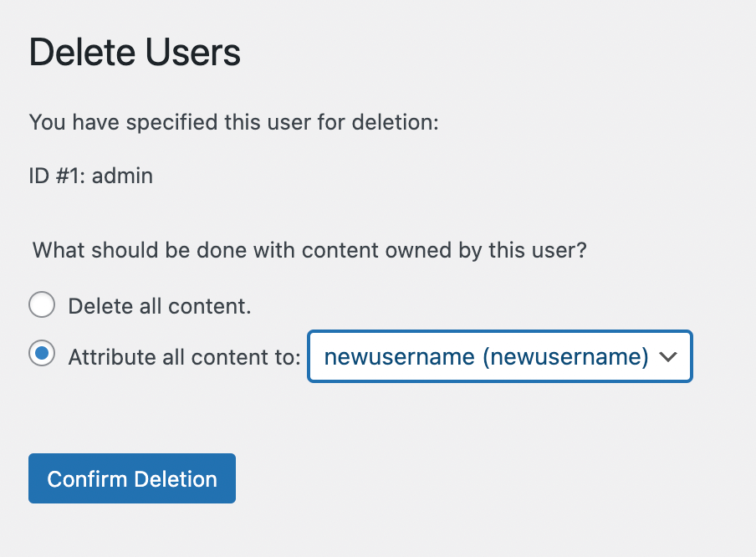Expand the list of users for content attribution

[499, 356]
